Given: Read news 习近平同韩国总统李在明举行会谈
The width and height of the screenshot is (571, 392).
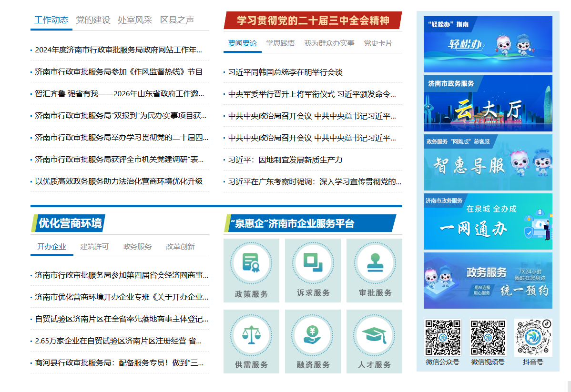Looking at the screenshot, I should point(285,72).
